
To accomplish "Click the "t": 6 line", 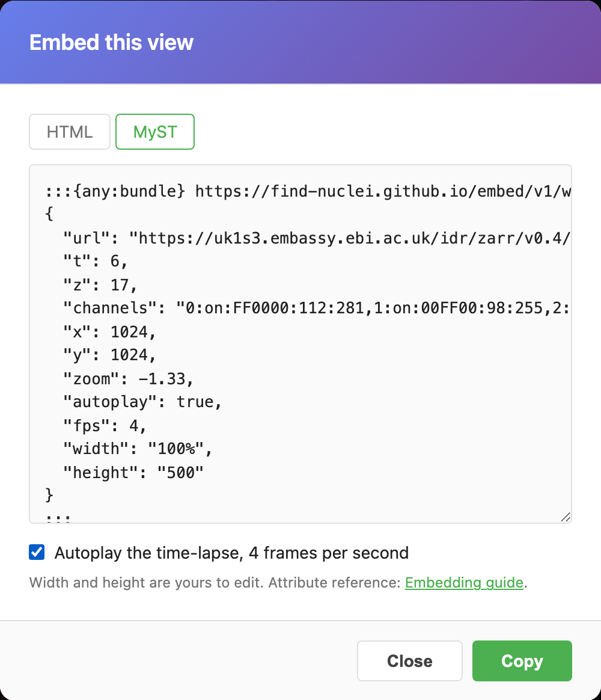I will (x=96, y=261).
